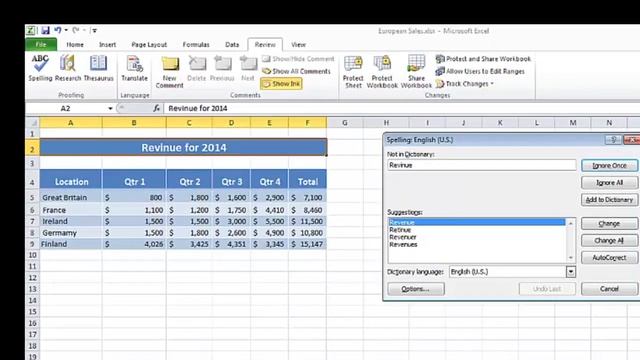Click Ignore Once in Spelling dialog
Image resolution: width=640 pixels, height=360 pixels.
pos(609,165)
